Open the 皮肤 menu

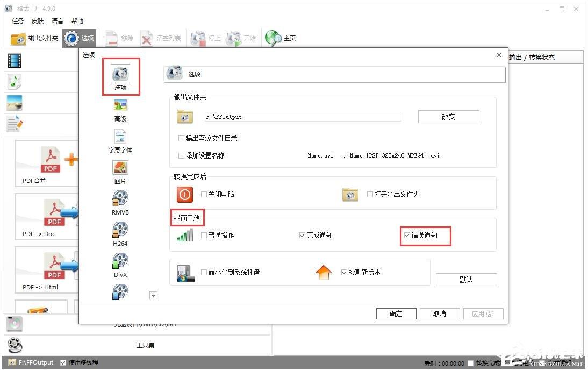point(38,21)
